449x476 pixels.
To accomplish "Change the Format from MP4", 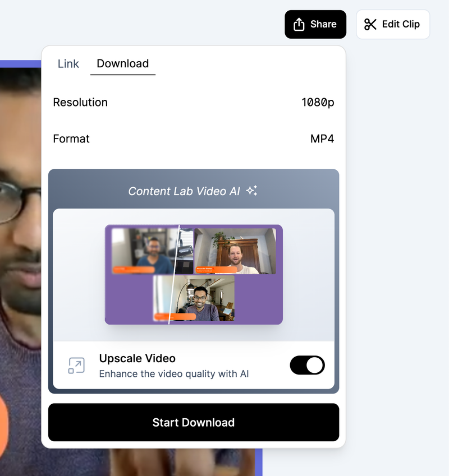I will 322,138.
